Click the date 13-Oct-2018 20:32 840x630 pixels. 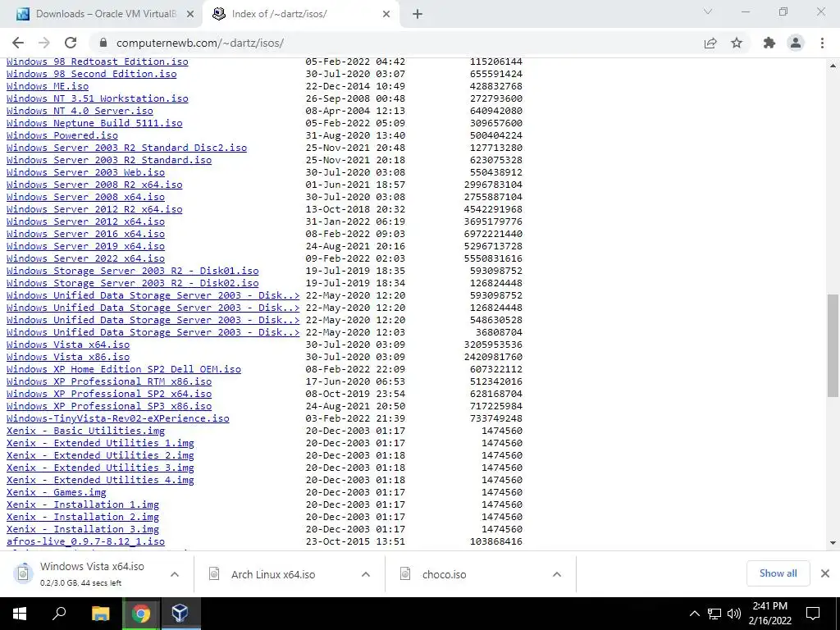356,209
